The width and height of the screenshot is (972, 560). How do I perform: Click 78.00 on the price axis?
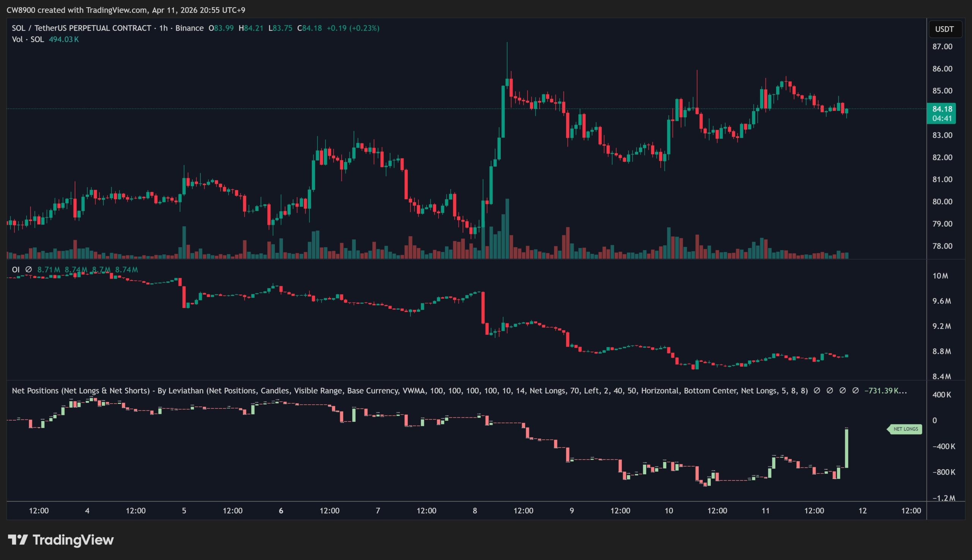tap(942, 246)
